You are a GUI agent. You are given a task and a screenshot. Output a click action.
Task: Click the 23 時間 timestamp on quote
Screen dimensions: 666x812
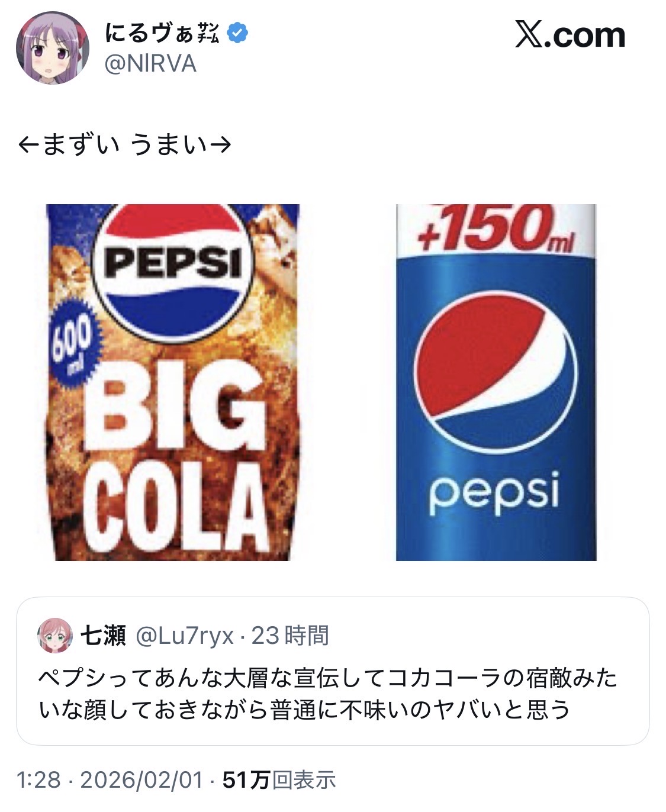click(291, 636)
